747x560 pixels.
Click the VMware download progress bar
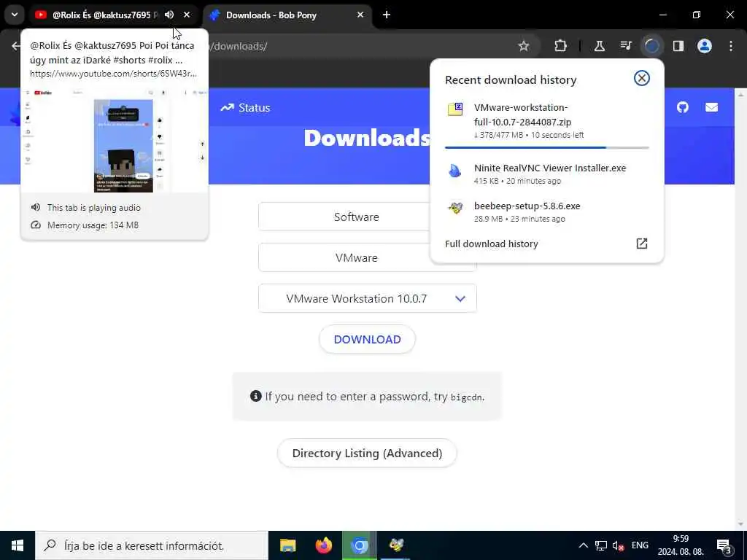click(546, 147)
